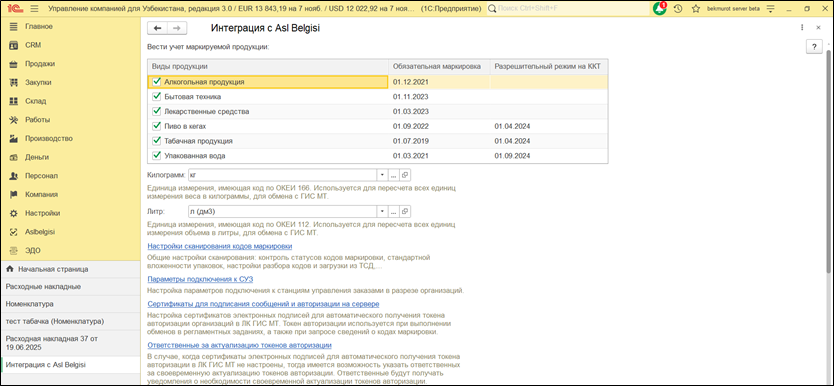Click the Работы tools icon
The image size is (834, 386).
(14, 120)
